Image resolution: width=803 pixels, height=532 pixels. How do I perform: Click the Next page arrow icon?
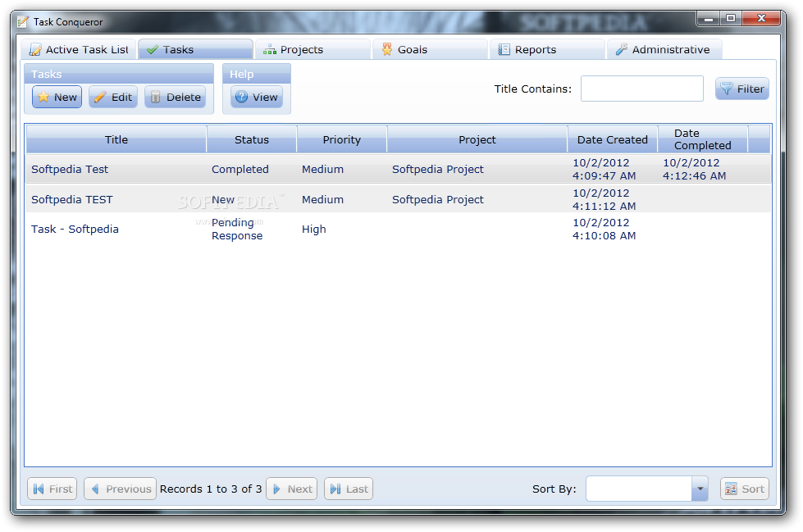[x=276, y=489]
